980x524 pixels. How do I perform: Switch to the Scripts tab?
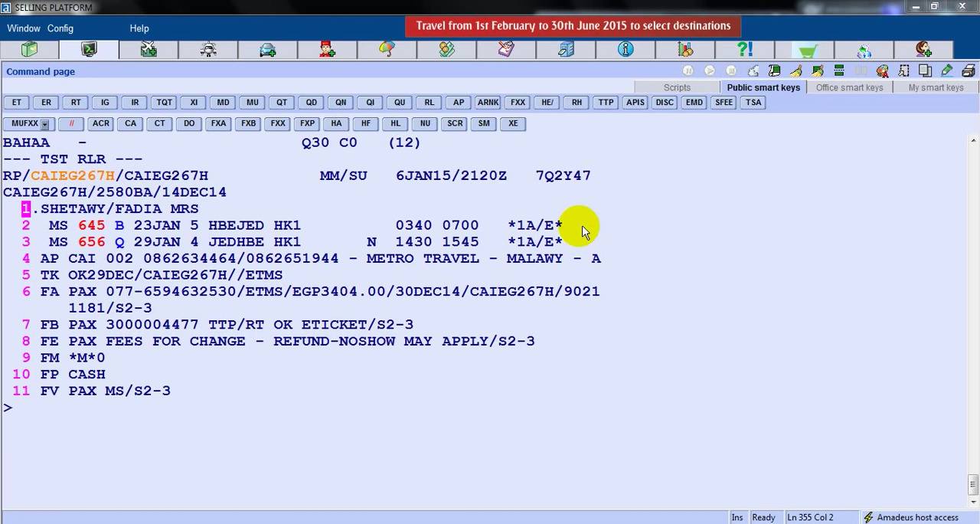click(677, 87)
